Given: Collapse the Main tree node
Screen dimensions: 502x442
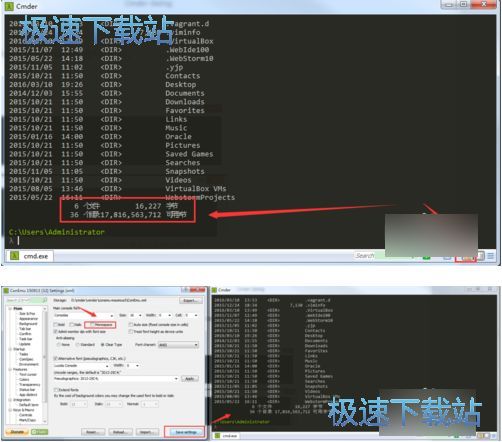Looking at the screenshot, I should pos(10,309).
